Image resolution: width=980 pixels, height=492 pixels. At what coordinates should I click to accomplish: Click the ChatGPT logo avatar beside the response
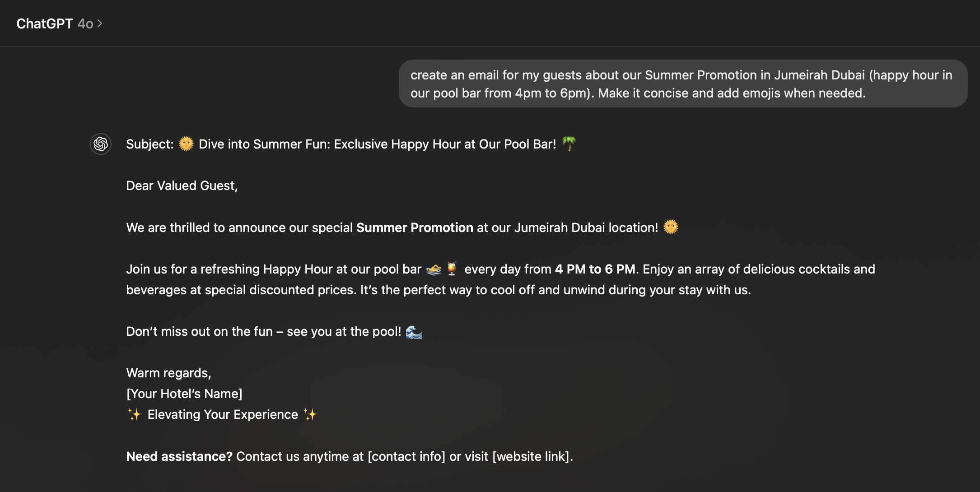[101, 144]
